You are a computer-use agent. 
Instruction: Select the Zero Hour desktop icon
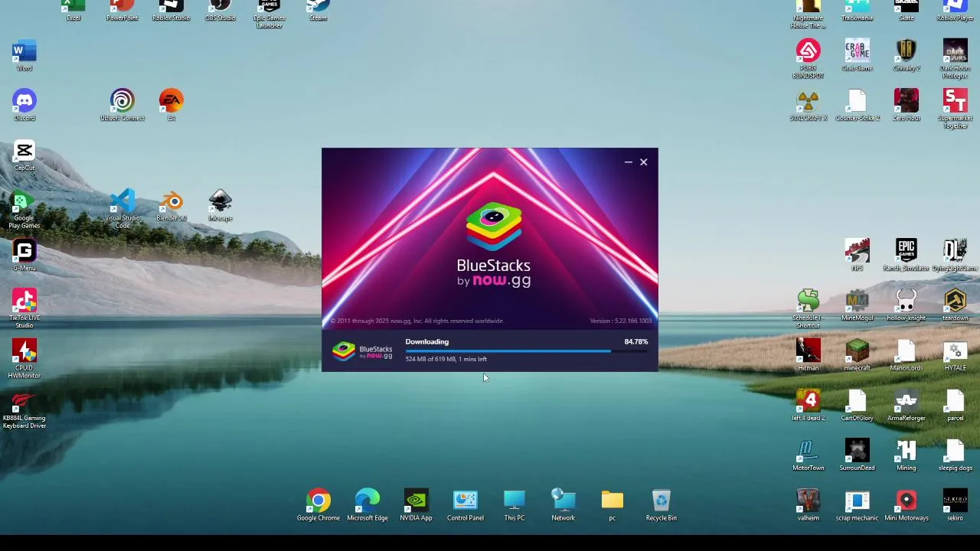click(906, 106)
